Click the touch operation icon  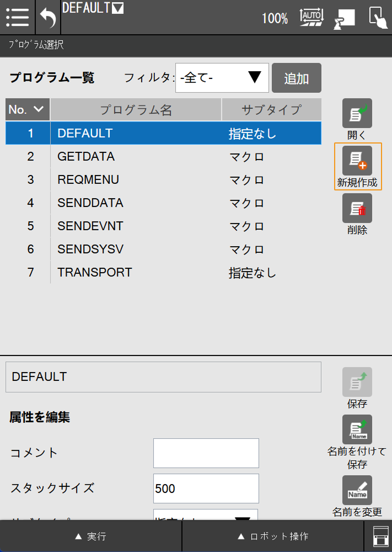click(378, 18)
